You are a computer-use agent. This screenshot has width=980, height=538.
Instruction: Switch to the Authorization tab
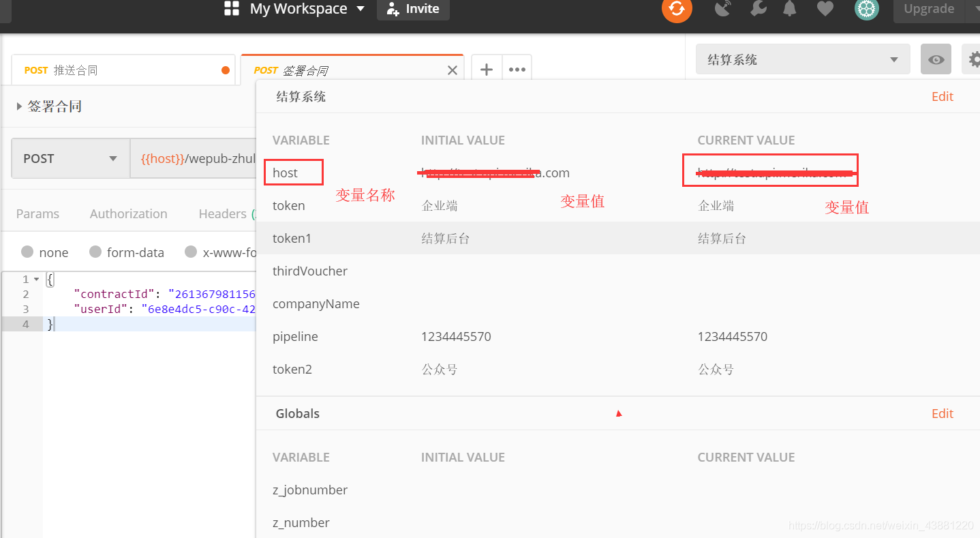[128, 213]
